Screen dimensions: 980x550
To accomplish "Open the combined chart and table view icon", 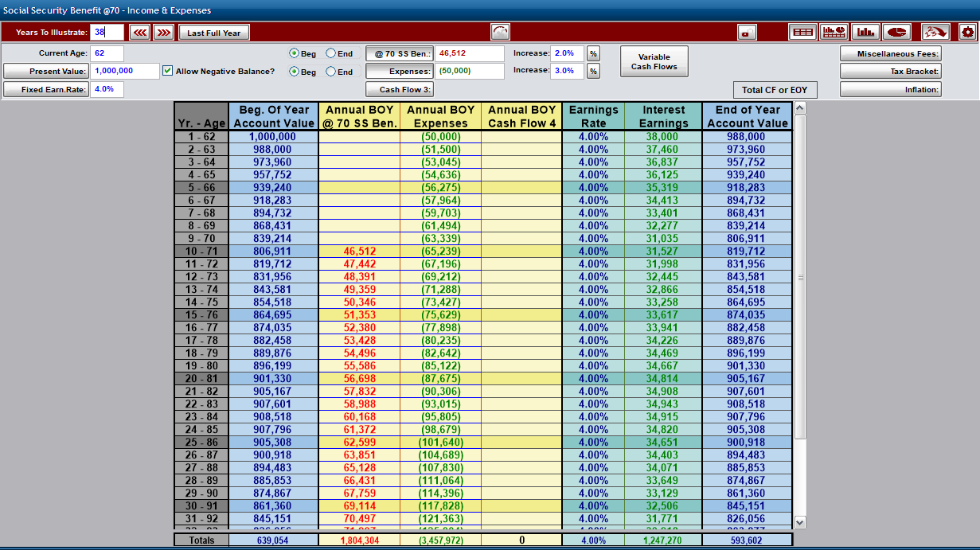I will (x=834, y=33).
